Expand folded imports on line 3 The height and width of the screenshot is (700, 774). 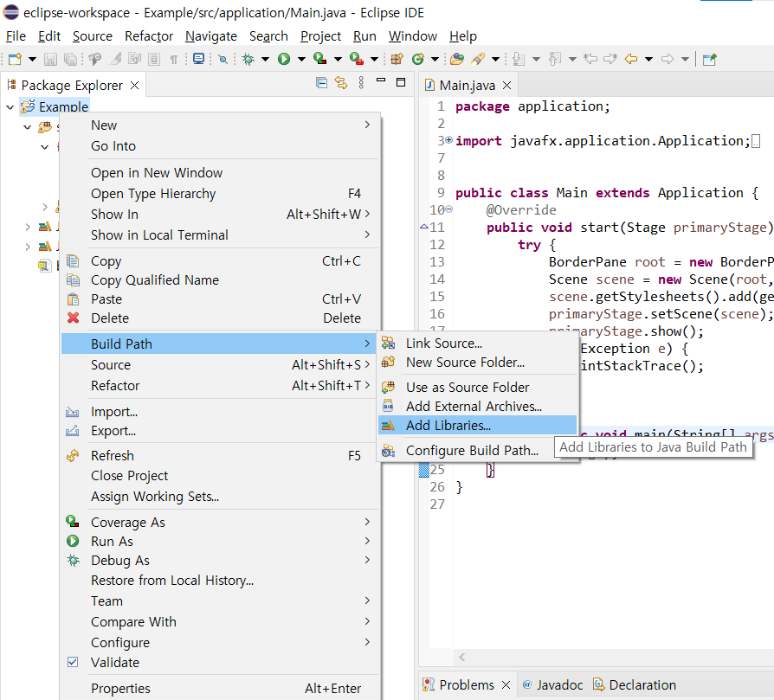pos(448,140)
